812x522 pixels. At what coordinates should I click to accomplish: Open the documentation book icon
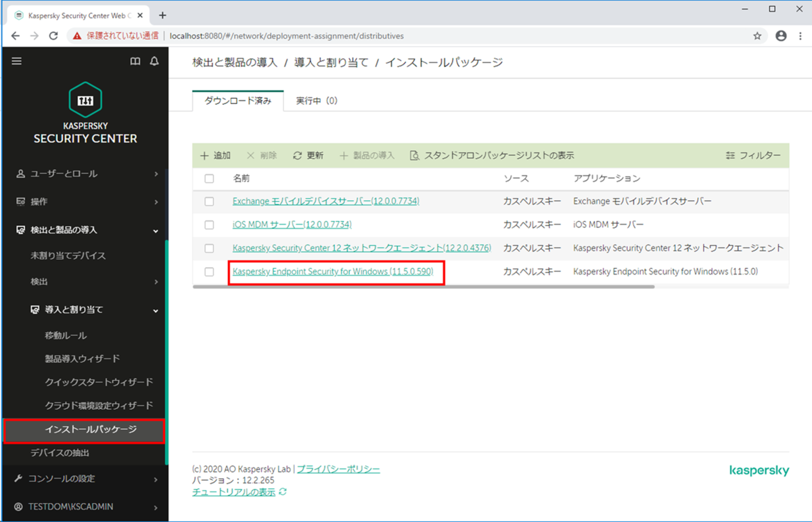tap(135, 61)
